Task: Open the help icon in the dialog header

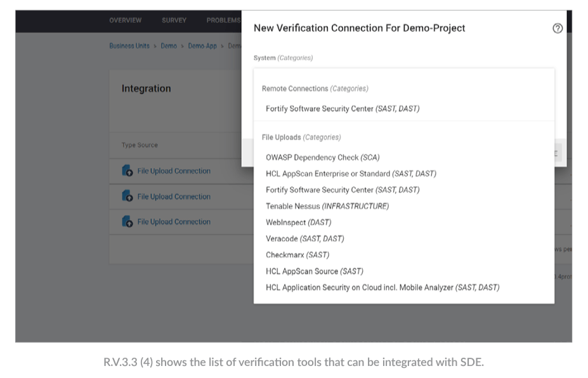Action: tap(558, 29)
